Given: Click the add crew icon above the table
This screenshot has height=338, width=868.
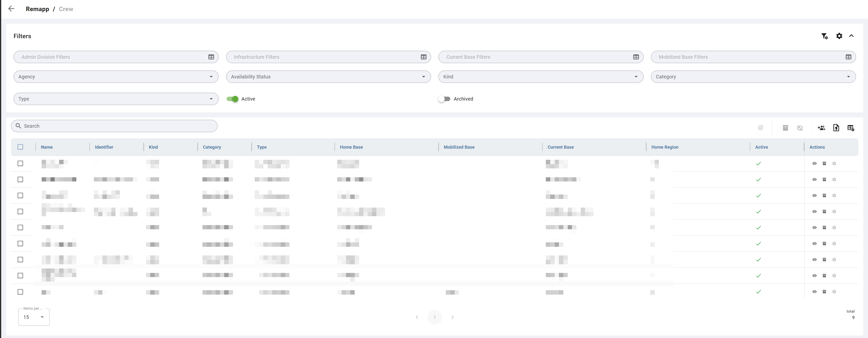Looking at the screenshot, I should [821, 128].
